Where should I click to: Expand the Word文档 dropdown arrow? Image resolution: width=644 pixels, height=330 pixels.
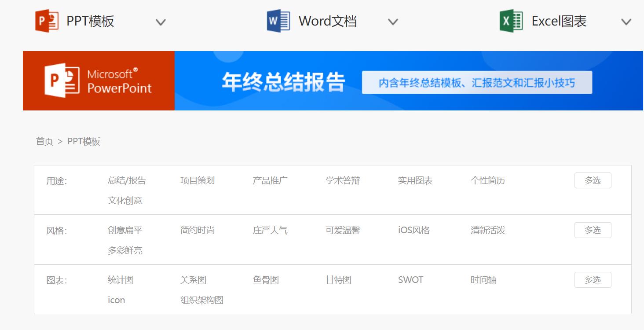click(392, 22)
